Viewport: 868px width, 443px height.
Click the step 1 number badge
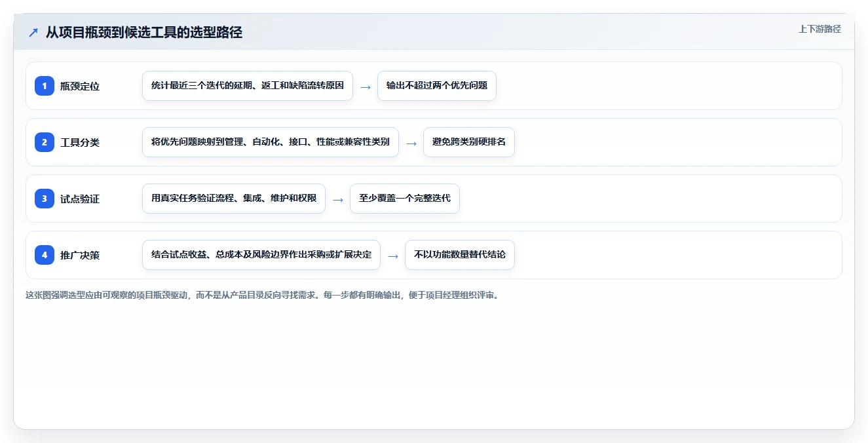pyautogui.click(x=45, y=86)
